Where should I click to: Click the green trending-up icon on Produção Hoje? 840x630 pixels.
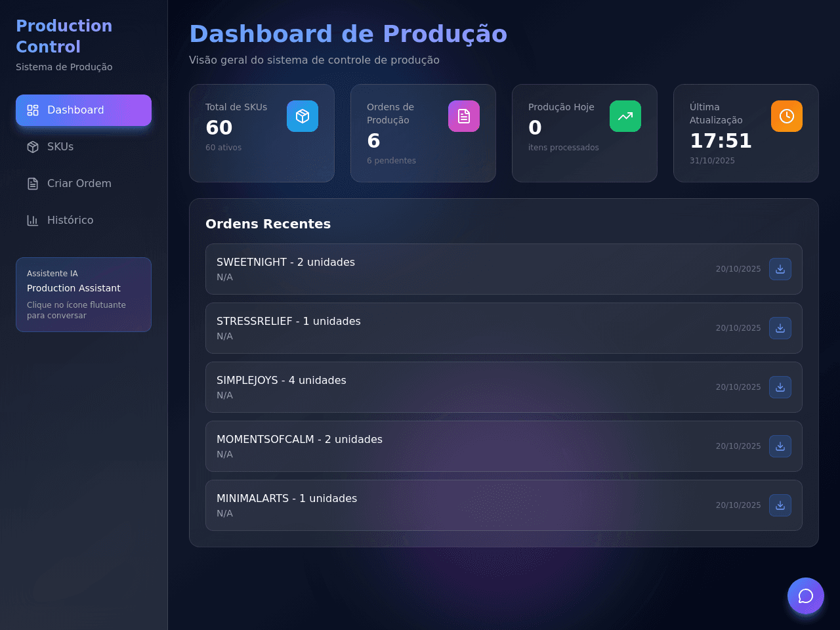coord(625,116)
